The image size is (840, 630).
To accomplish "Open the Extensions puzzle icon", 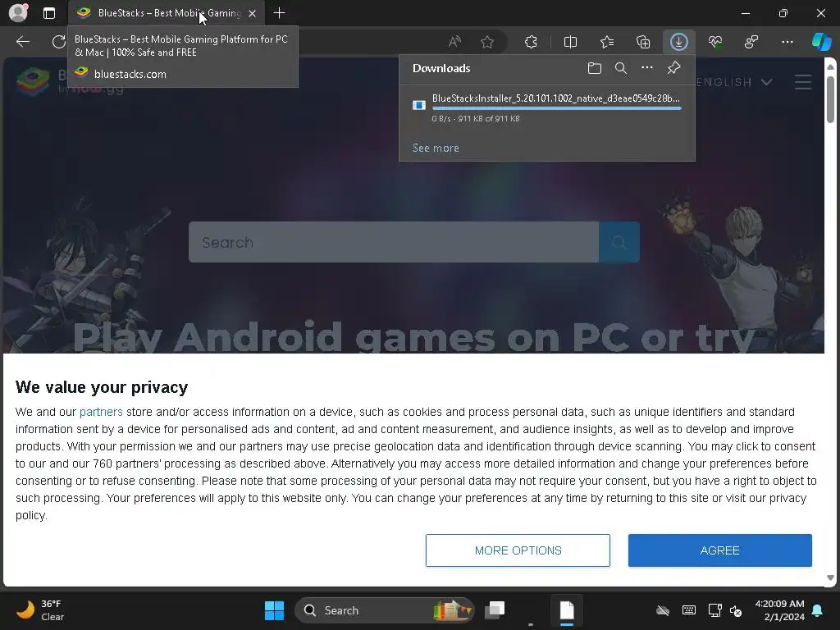I will [531, 41].
